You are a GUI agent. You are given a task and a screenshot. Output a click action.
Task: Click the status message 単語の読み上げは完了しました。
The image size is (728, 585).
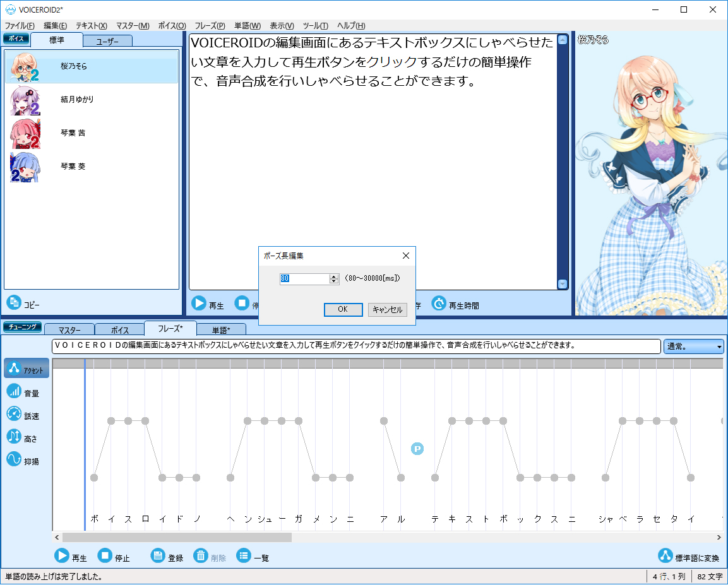[x=54, y=577]
